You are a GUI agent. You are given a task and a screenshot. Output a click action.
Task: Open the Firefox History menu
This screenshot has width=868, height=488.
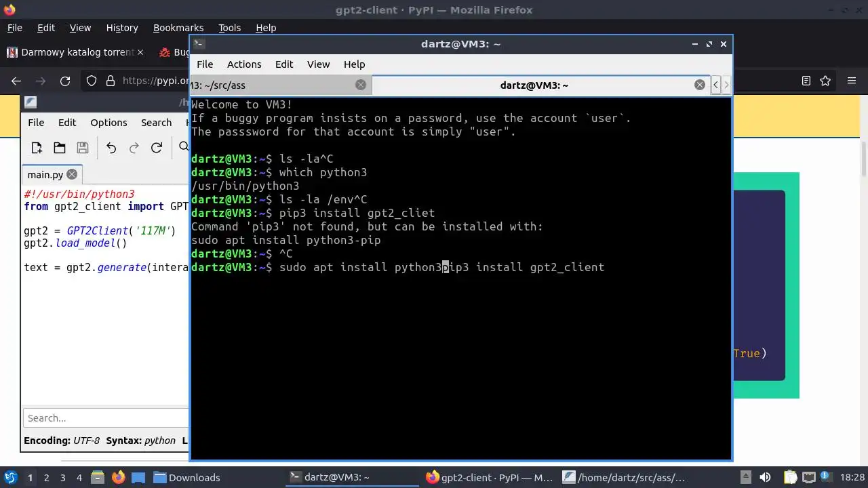pos(122,28)
